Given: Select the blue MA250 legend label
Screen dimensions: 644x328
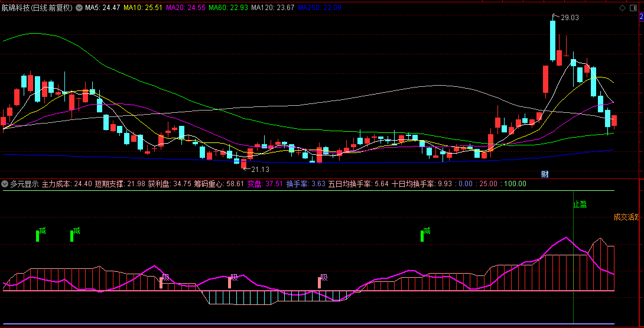Looking at the screenshot, I should click(x=320, y=8).
